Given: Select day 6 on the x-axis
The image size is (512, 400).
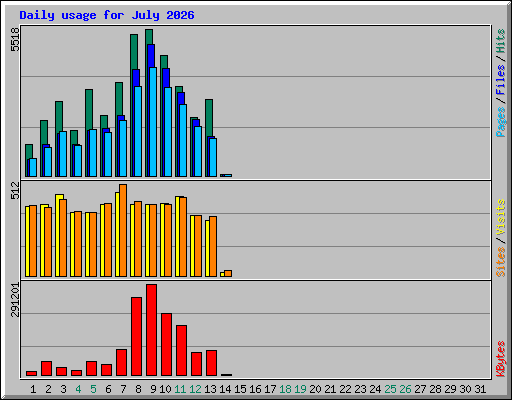Looking at the screenshot, I should 108,389.
